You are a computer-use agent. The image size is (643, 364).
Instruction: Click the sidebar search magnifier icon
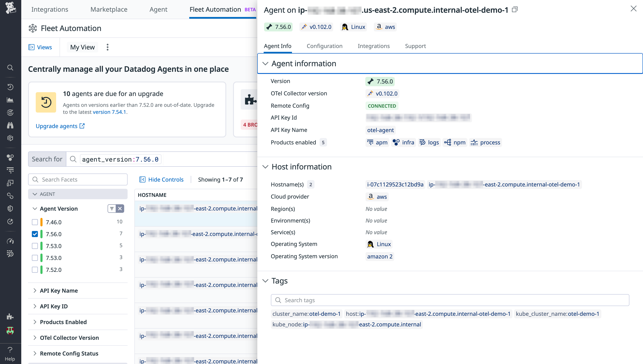(10, 68)
